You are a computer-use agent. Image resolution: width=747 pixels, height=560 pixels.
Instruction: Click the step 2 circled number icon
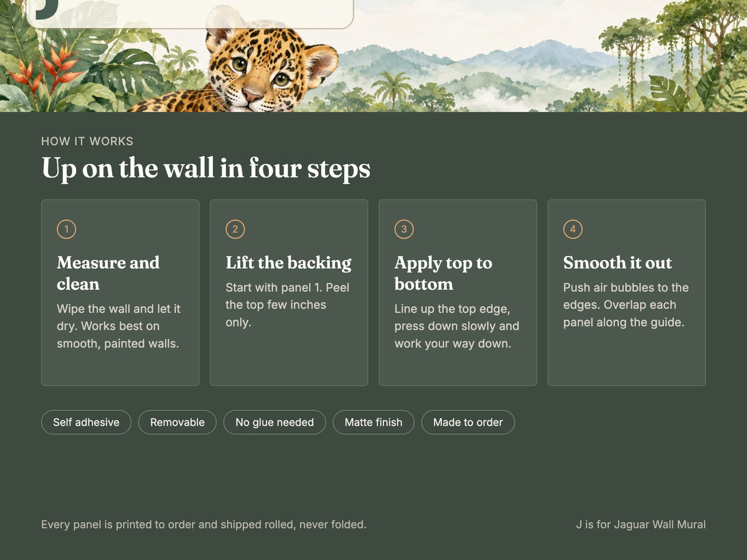tap(235, 230)
